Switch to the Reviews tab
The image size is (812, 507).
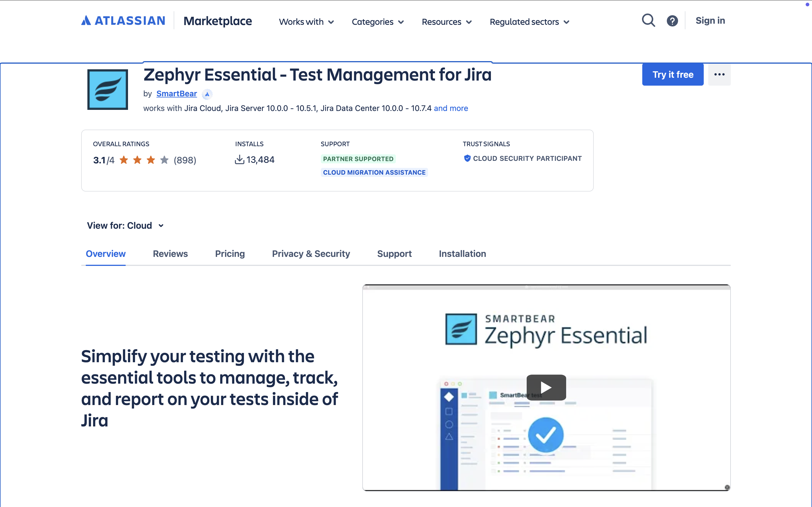[170, 254]
